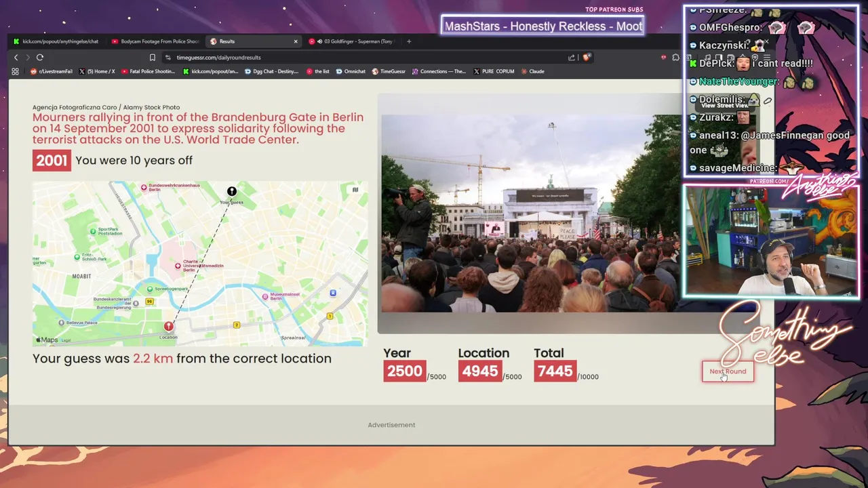Viewport: 868px width, 488px height.
Task: Open the Claude bookmark
Action: (533, 71)
